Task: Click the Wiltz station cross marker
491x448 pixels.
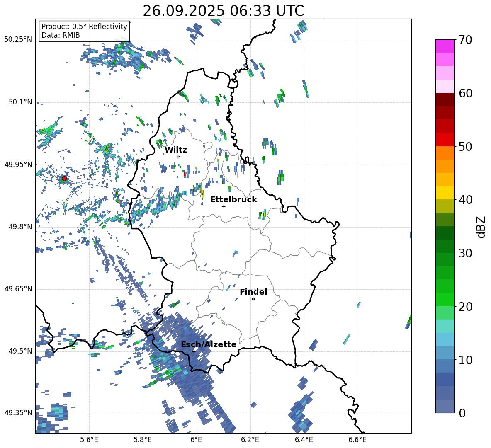Action: [x=178, y=157]
